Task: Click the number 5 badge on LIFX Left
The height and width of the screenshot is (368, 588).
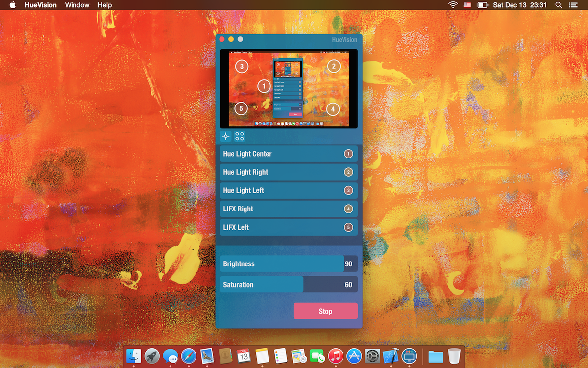Action: click(x=348, y=227)
